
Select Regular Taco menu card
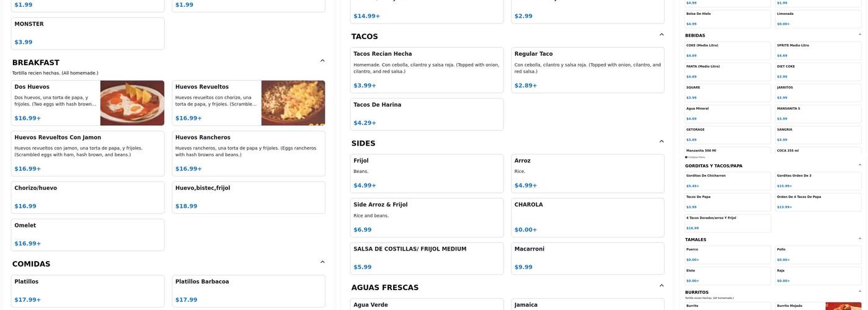point(587,70)
